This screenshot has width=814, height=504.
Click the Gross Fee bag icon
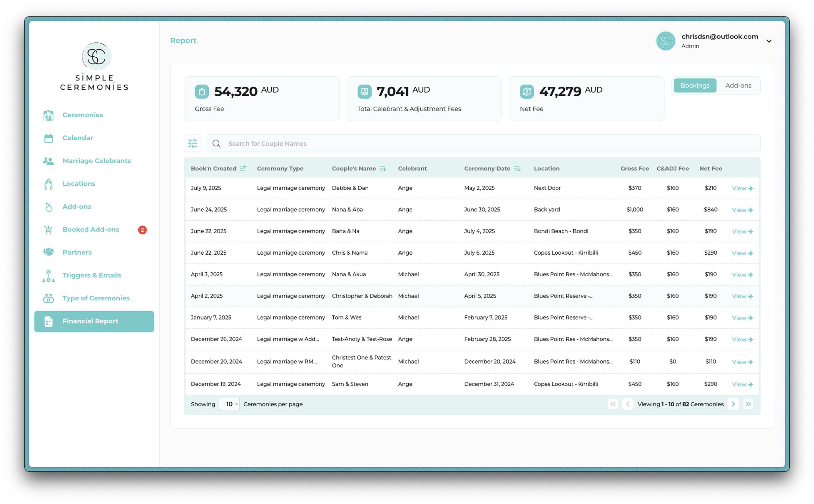tap(202, 92)
